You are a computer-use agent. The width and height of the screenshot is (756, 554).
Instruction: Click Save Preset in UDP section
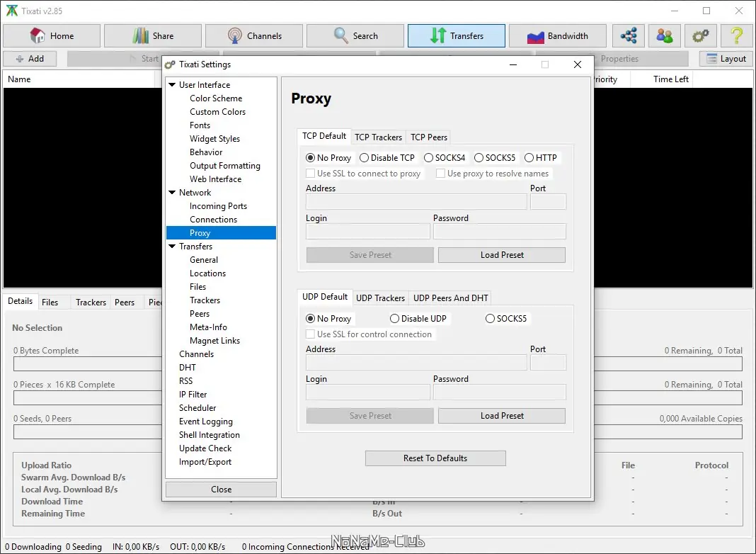370,415
